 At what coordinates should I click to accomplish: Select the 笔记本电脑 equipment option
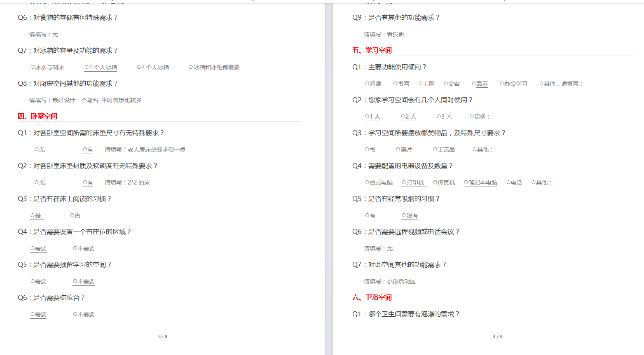(x=481, y=182)
